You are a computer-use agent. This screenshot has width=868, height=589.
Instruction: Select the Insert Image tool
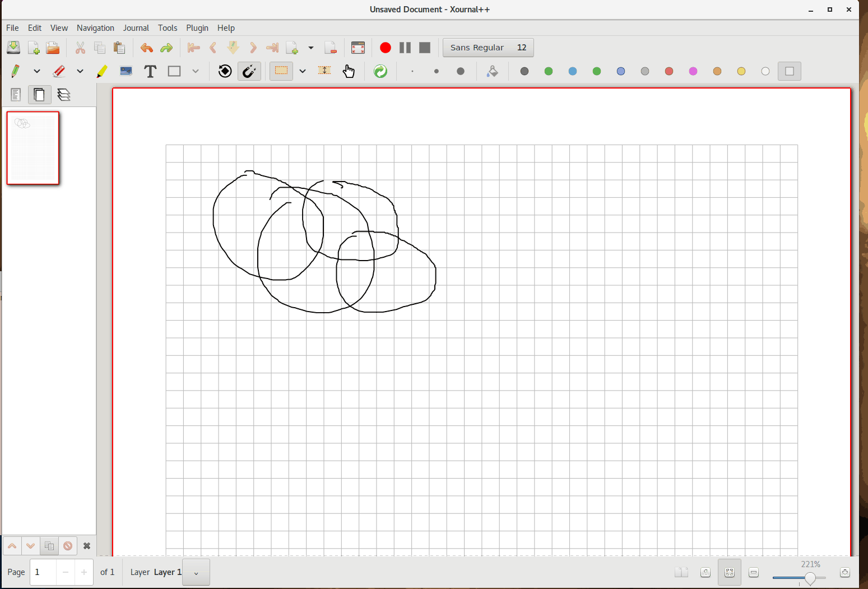click(126, 71)
